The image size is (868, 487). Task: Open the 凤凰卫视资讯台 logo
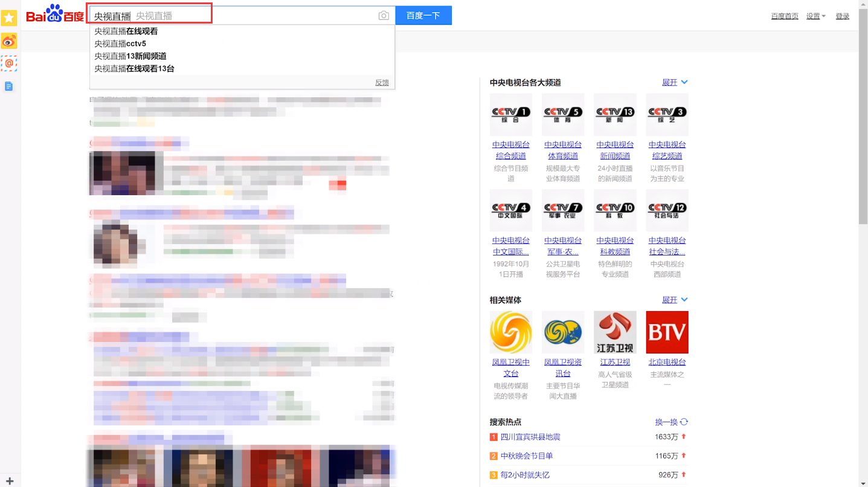tap(563, 332)
